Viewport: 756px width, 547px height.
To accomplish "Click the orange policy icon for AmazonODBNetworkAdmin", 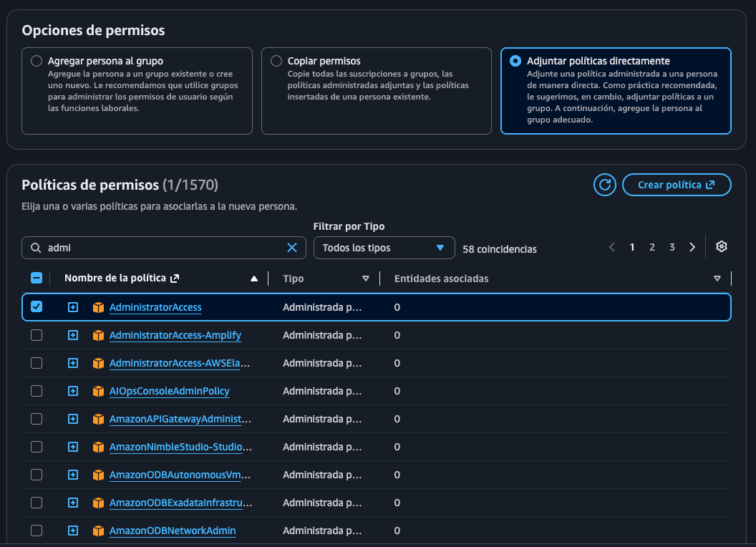I will (98, 531).
